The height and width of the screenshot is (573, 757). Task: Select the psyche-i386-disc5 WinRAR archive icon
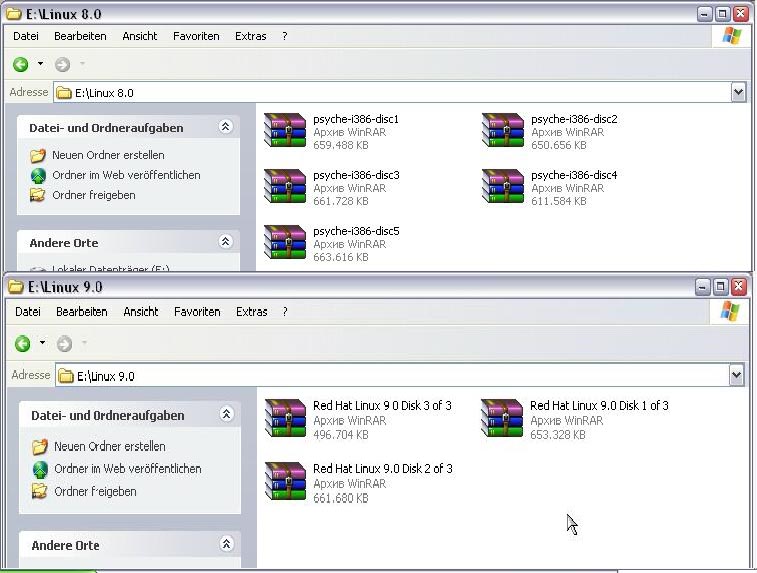point(285,242)
